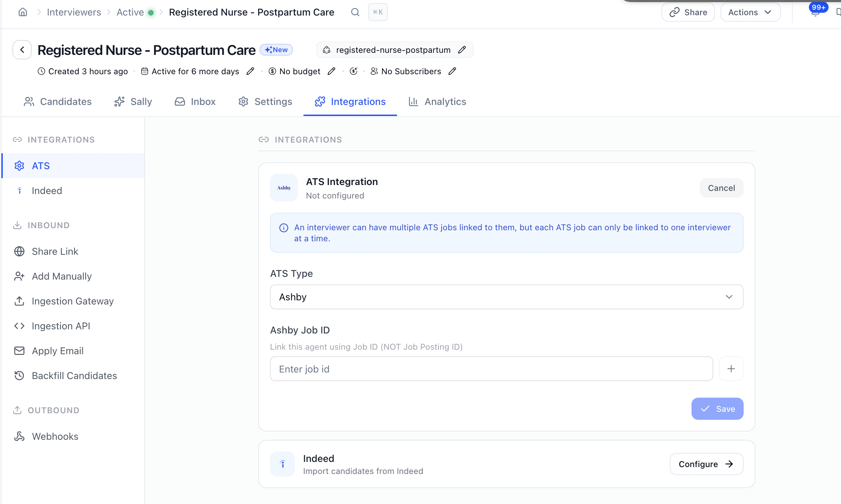Go to the home icon in breadcrumb
The height and width of the screenshot is (504, 841).
click(23, 12)
